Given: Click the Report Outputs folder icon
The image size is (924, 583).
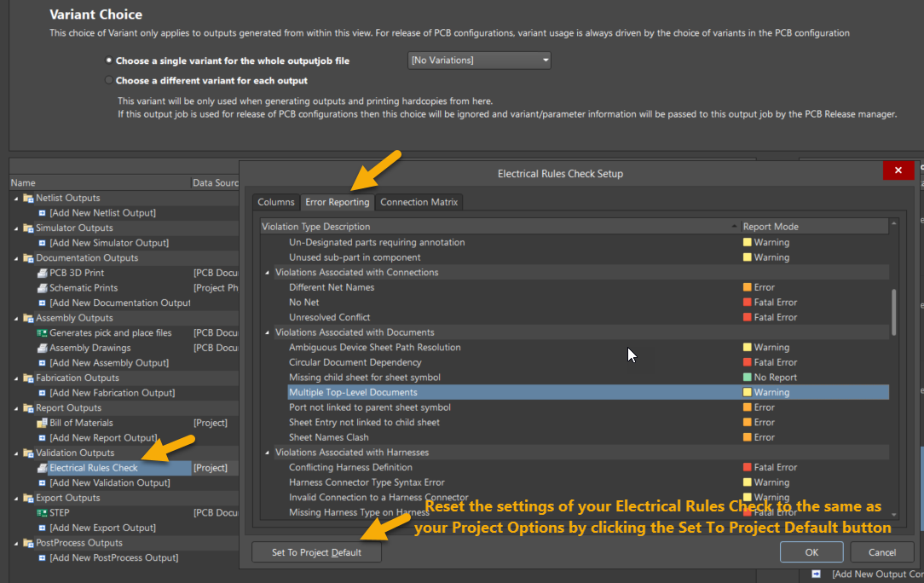Looking at the screenshot, I should tap(28, 408).
